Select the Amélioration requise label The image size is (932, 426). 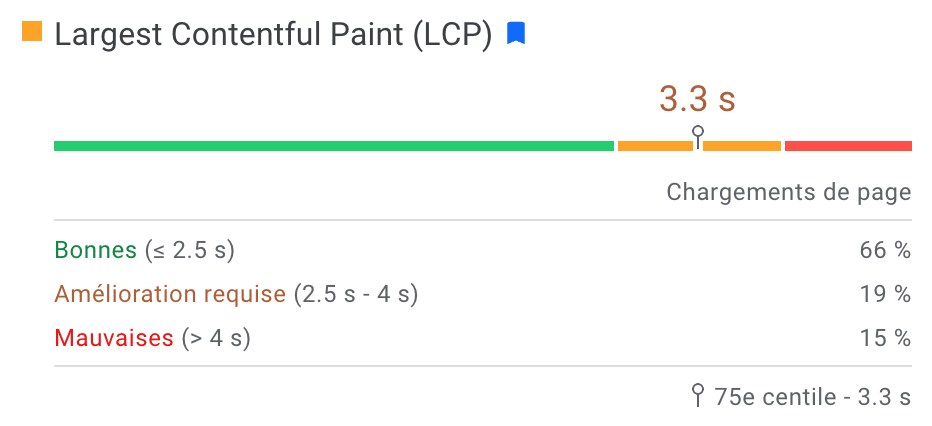(170, 294)
